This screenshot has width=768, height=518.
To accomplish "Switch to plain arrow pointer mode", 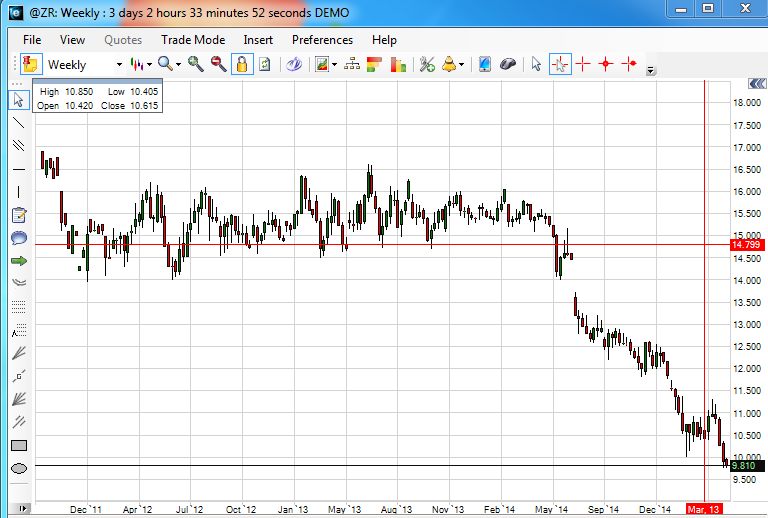I will tap(536, 64).
